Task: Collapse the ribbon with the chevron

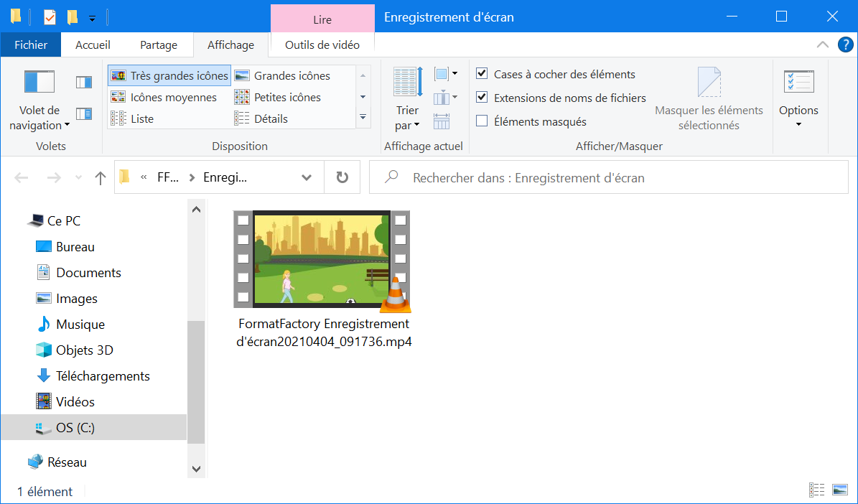Action: pos(822,45)
